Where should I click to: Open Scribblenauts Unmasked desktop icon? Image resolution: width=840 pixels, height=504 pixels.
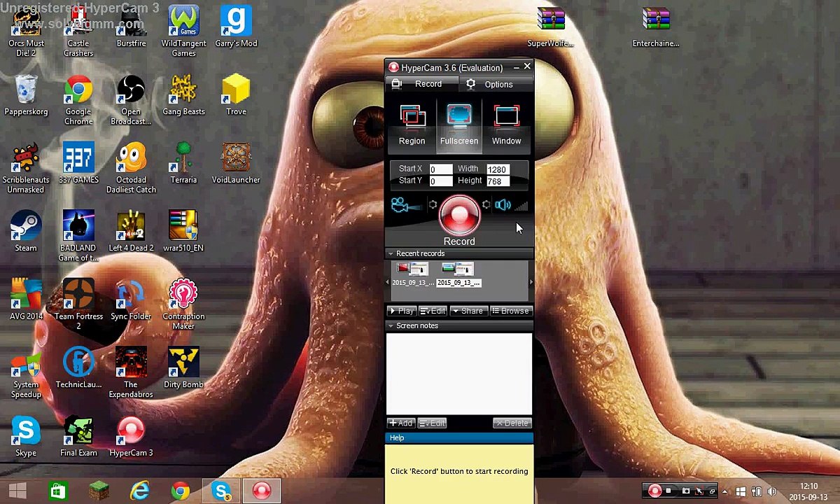click(x=26, y=168)
